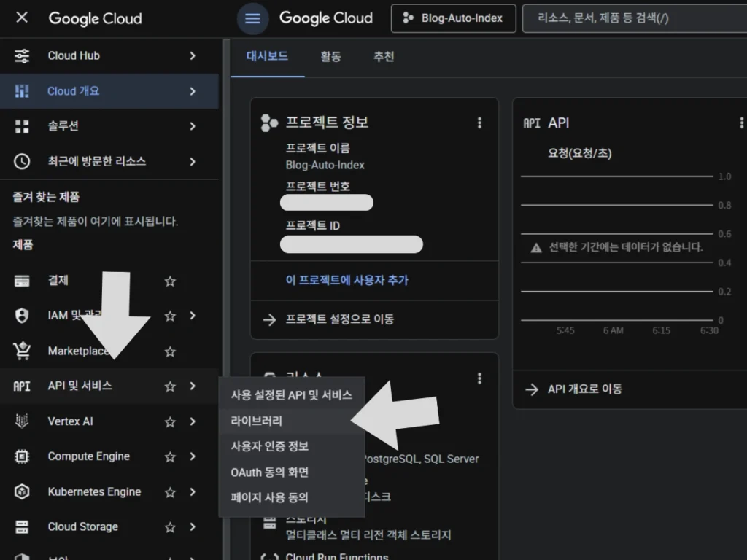This screenshot has width=747, height=560.
Task: Open Marketplace from the sidebar
Action: point(79,351)
